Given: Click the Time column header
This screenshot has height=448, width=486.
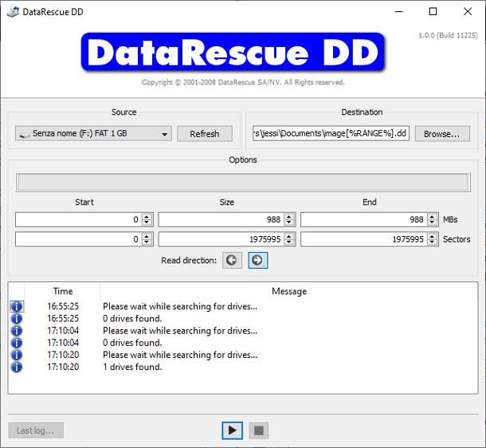Looking at the screenshot, I should click(63, 291).
